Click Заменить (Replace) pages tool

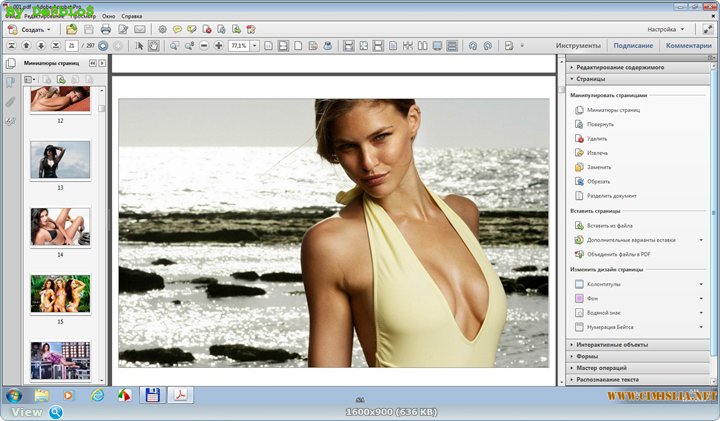click(x=598, y=167)
